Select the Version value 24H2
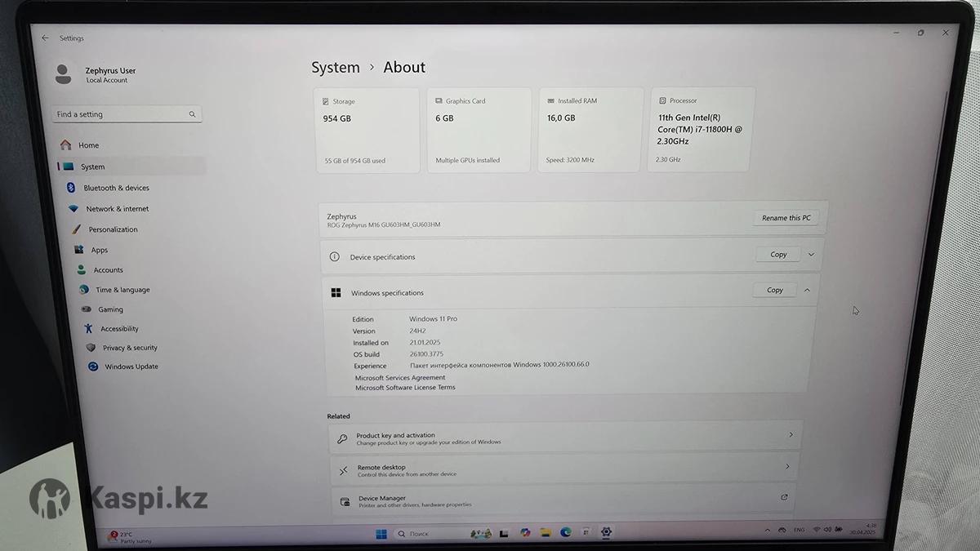 click(417, 331)
